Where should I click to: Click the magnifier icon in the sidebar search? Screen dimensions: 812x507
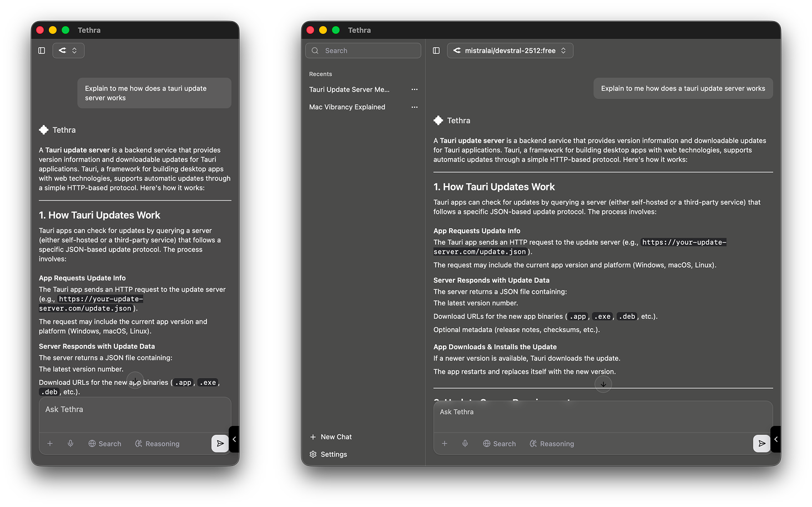coord(315,50)
